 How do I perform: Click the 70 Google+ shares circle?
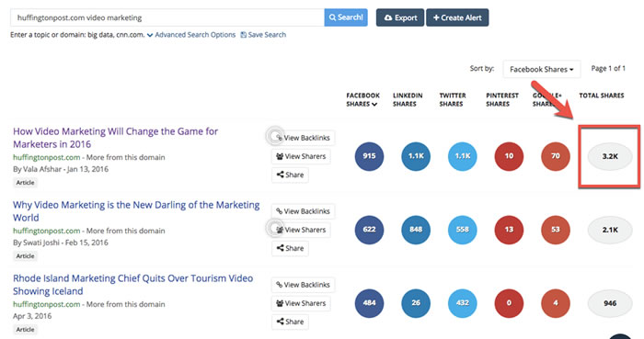[556, 156]
